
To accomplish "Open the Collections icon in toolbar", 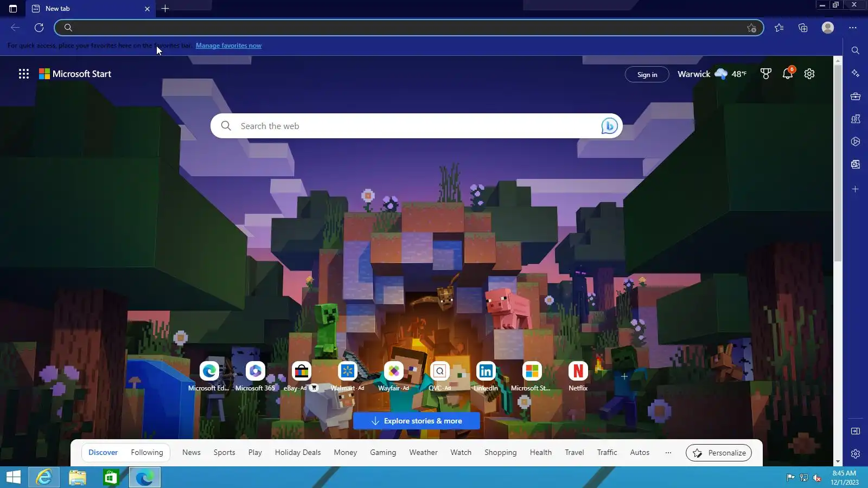I will [x=803, y=28].
